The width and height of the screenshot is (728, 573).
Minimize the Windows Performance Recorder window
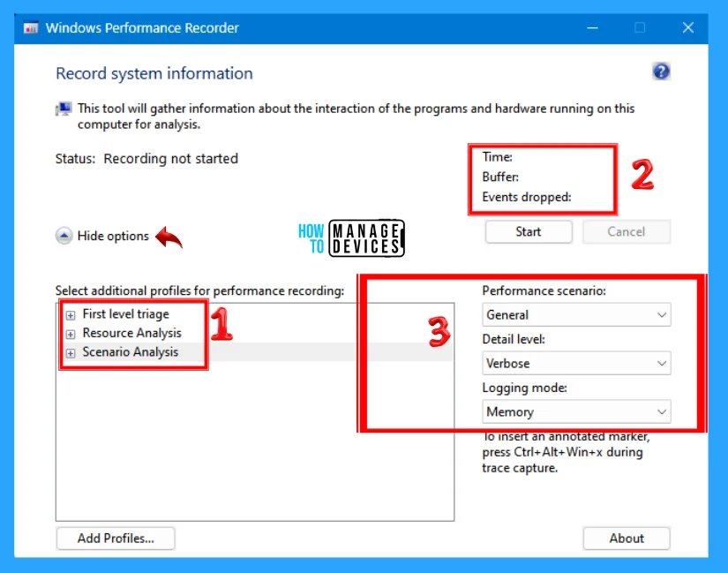[592, 28]
